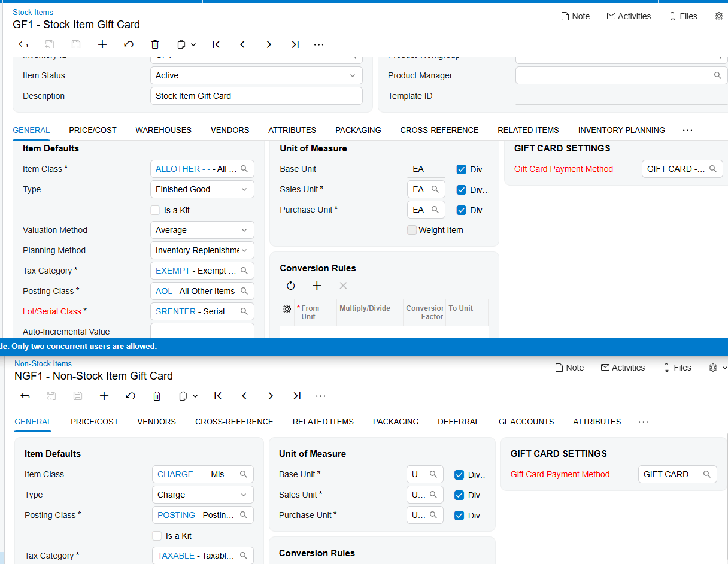This screenshot has height=564, width=728.
Task: Open the Type dropdown showing Charge
Action: point(203,495)
